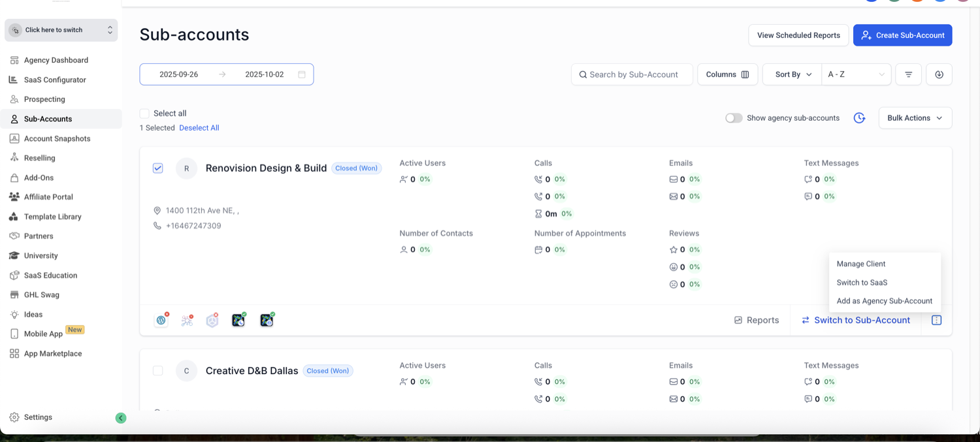Select Manage Client menu option

(x=861, y=264)
